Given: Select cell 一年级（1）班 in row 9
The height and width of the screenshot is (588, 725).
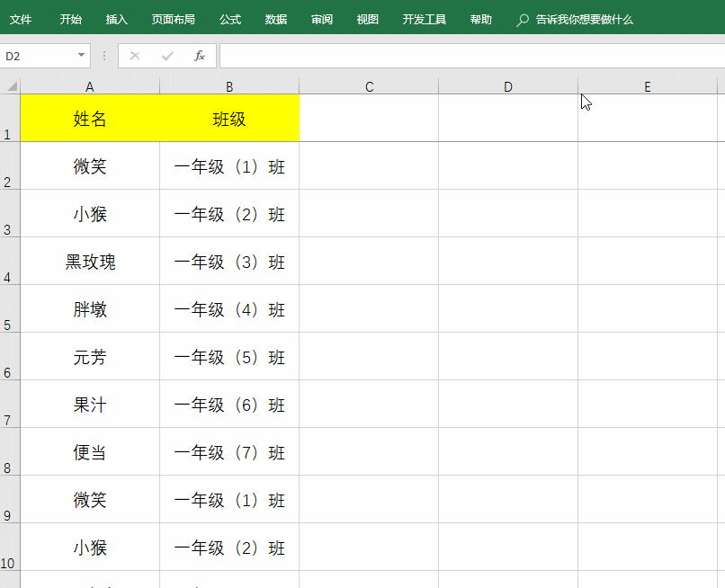Looking at the screenshot, I should [229, 499].
